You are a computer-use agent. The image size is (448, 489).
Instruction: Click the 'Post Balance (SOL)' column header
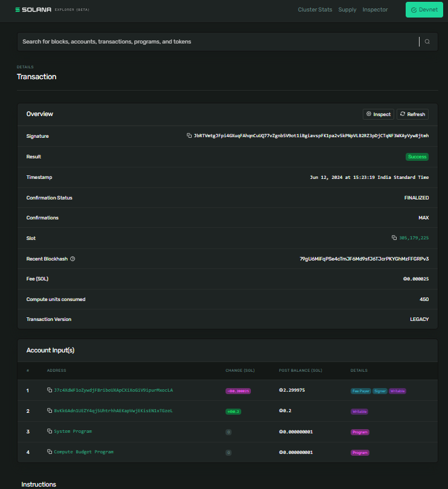300,371
